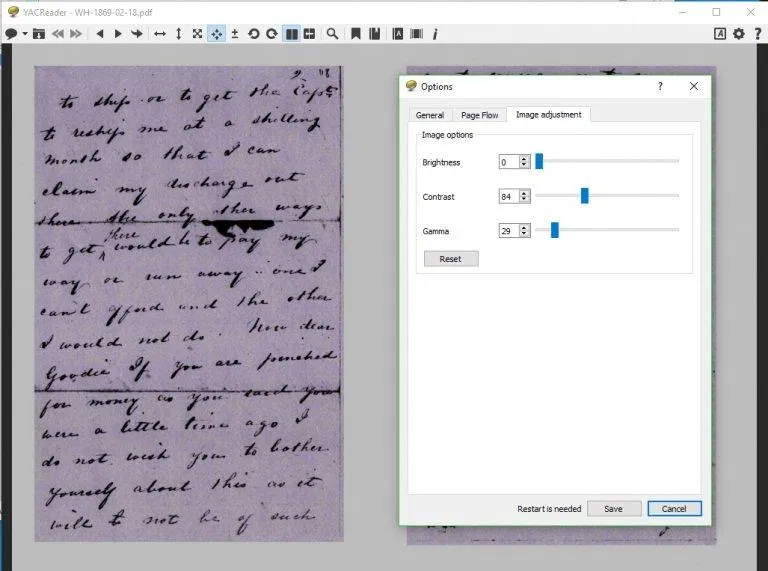768x571 pixels.
Task: Toggle double page mode
Action: [291, 33]
